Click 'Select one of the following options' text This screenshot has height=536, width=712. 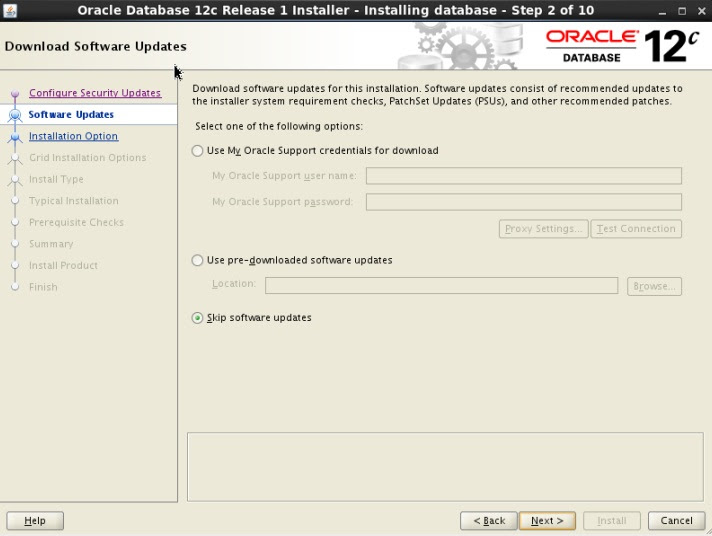pos(279,126)
